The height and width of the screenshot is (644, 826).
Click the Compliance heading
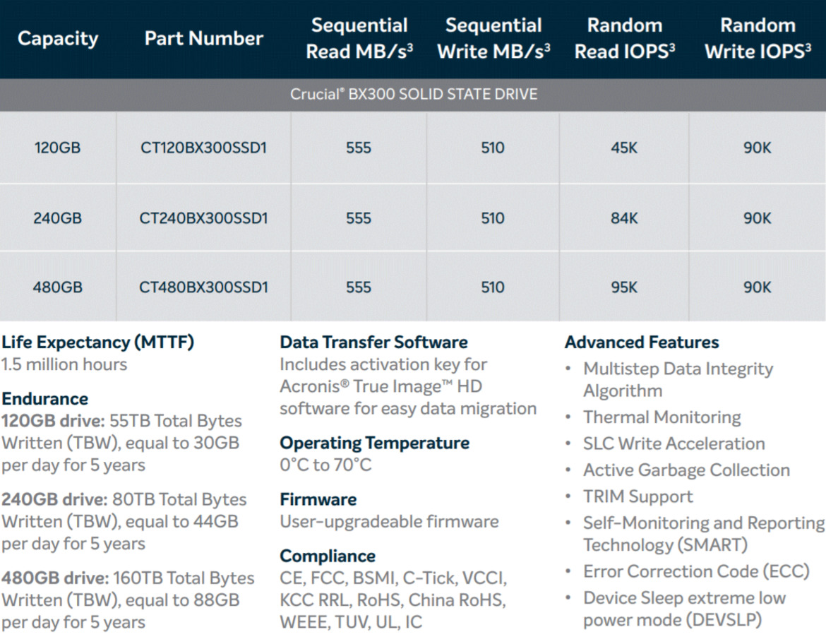pyautogui.click(x=328, y=556)
